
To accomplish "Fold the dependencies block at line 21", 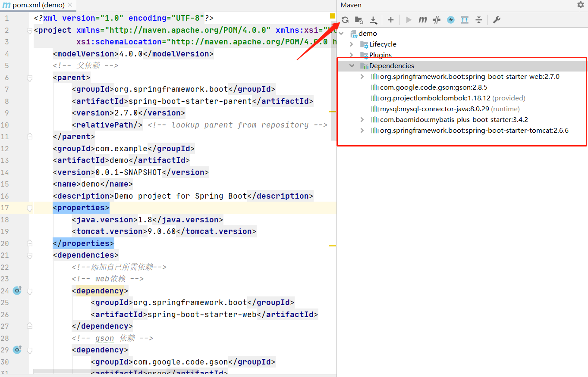I will [30, 255].
